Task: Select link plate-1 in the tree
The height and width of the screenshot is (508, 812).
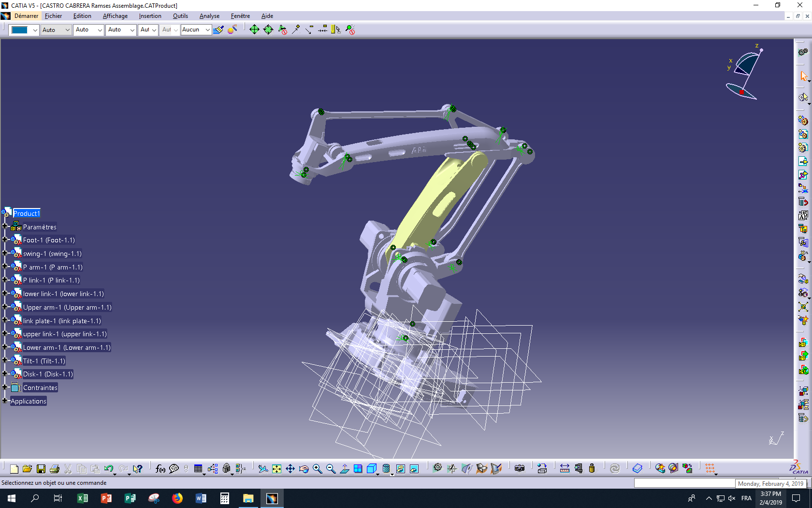Action: coord(62,321)
